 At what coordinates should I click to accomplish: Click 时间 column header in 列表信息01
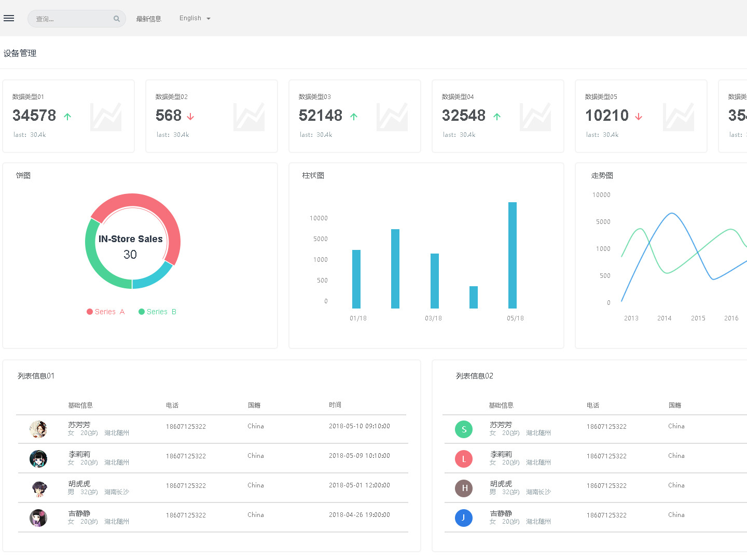[335, 405]
